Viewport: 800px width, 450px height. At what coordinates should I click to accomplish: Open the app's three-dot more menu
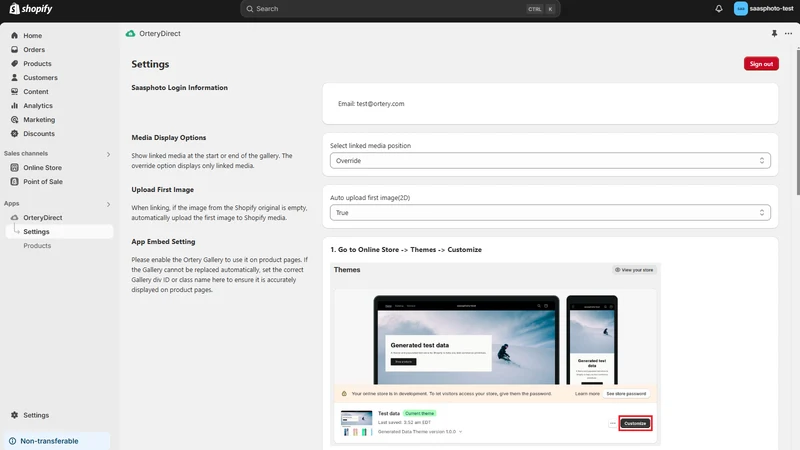point(788,33)
